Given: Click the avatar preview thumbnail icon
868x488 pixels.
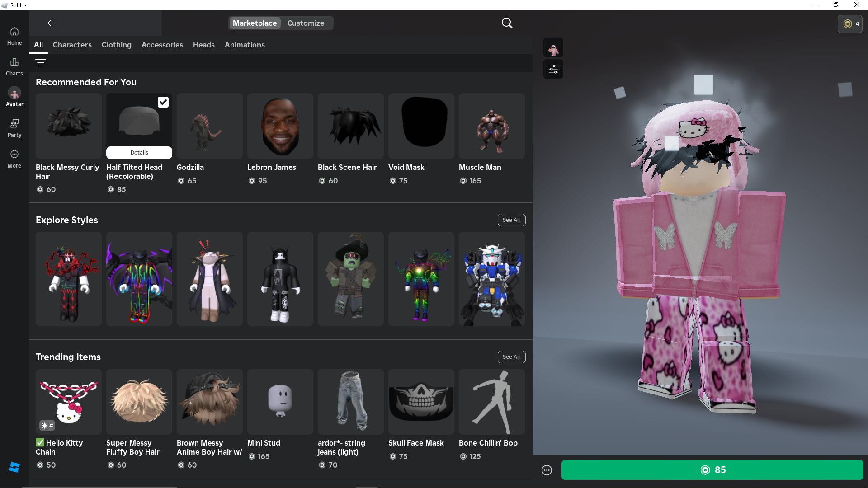Looking at the screenshot, I should (553, 47).
